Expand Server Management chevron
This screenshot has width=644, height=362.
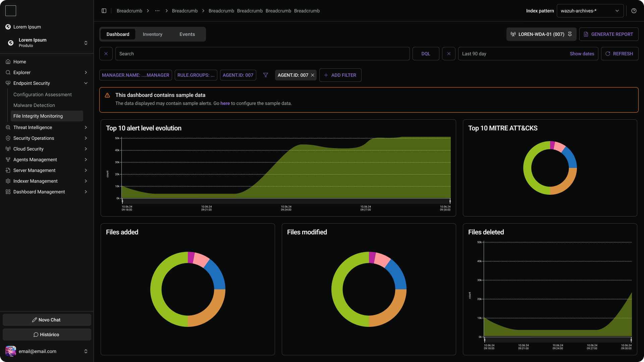pos(86,170)
